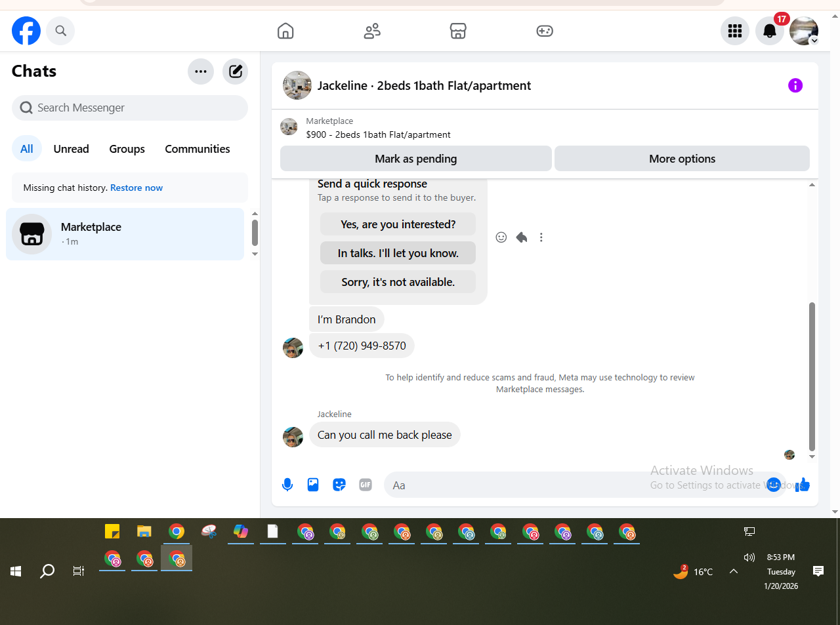Open More options for the listing
This screenshot has width=840, height=625.
(682, 159)
